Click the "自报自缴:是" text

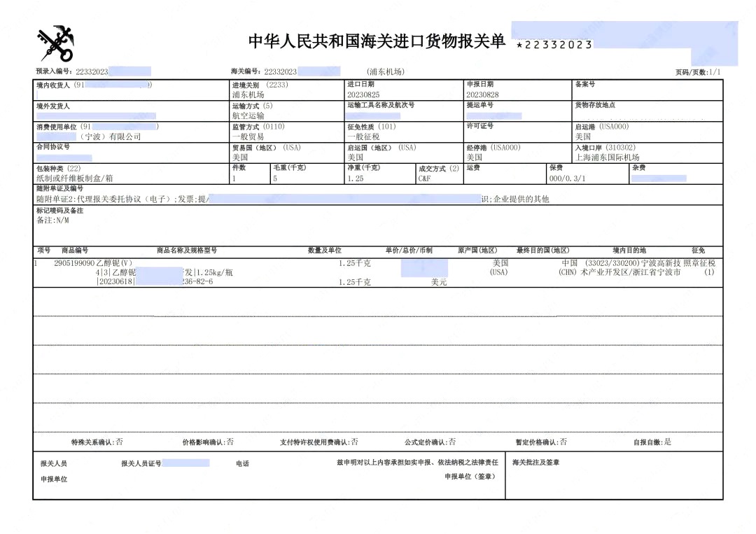[652, 442]
